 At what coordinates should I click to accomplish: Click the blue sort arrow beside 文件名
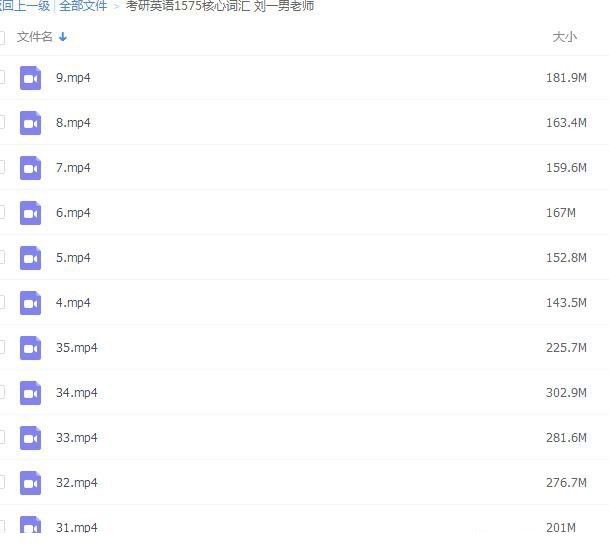[63, 37]
